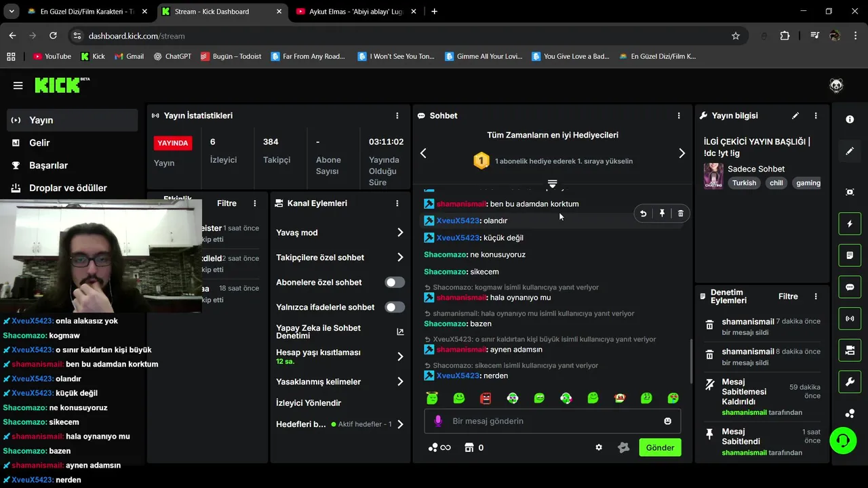Click the message input field
Image resolution: width=868 pixels, height=488 pixels.
(552, 421)
